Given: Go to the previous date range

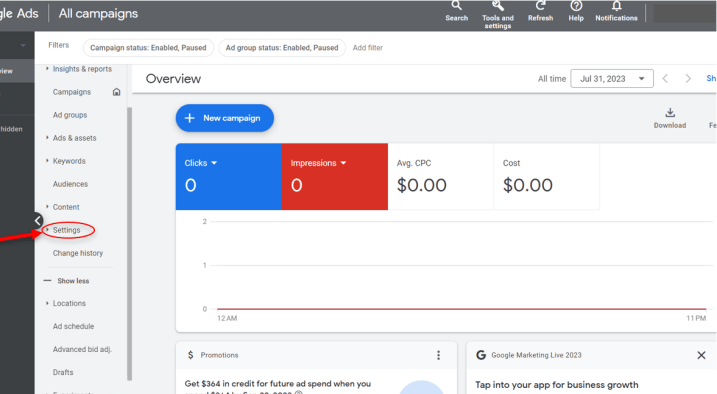Looking at the screenshot, I should pyautogui.click(x=665, y=79).
